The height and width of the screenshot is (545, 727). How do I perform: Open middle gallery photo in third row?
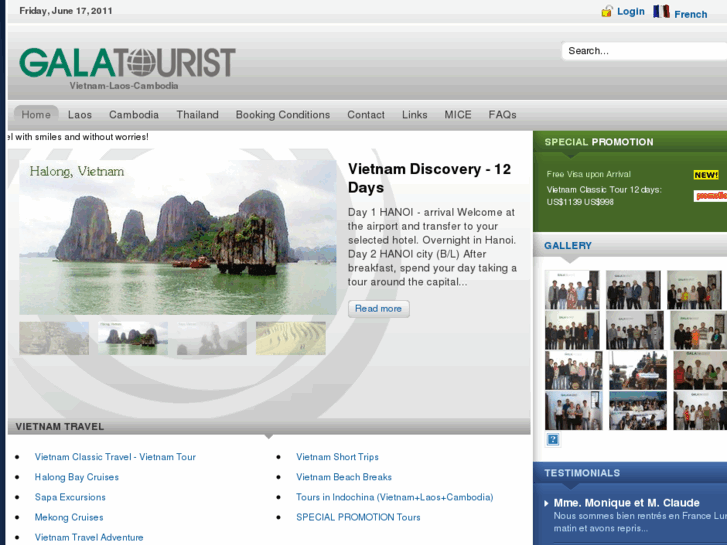[x=638, y=370]
